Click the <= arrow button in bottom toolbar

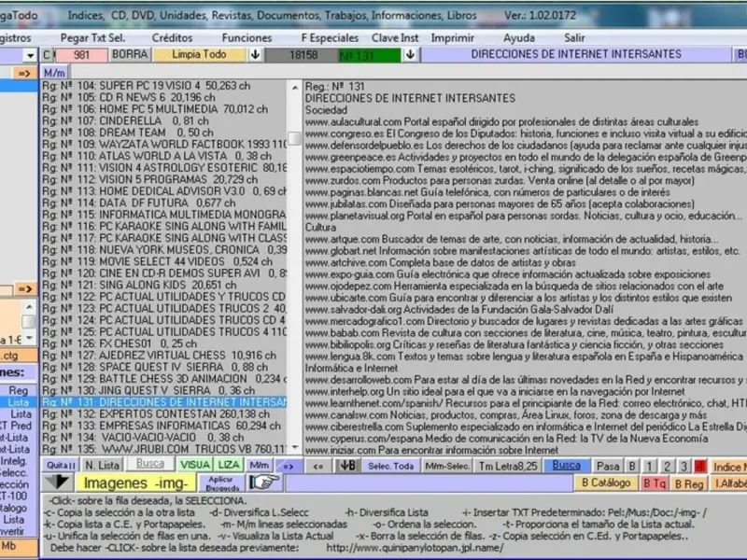pos(318,466)
